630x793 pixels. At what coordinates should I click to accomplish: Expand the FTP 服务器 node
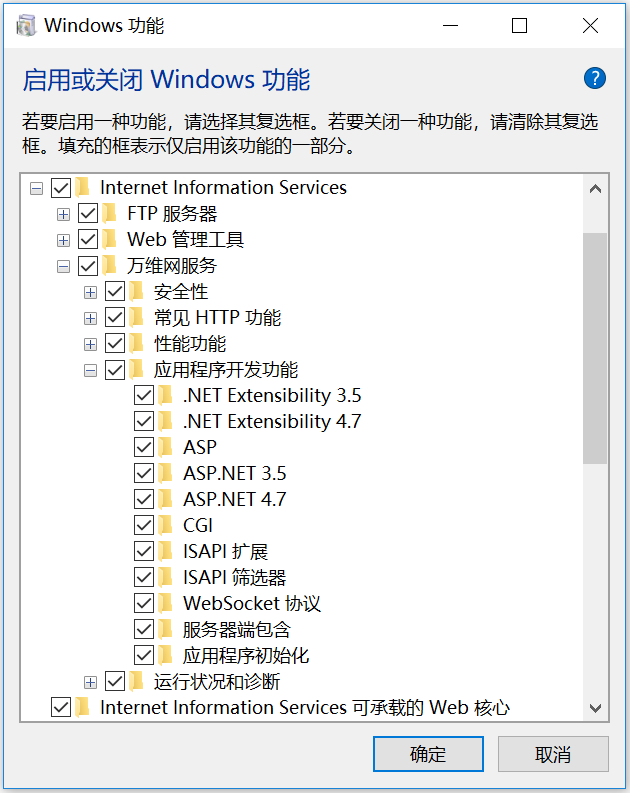63,214
